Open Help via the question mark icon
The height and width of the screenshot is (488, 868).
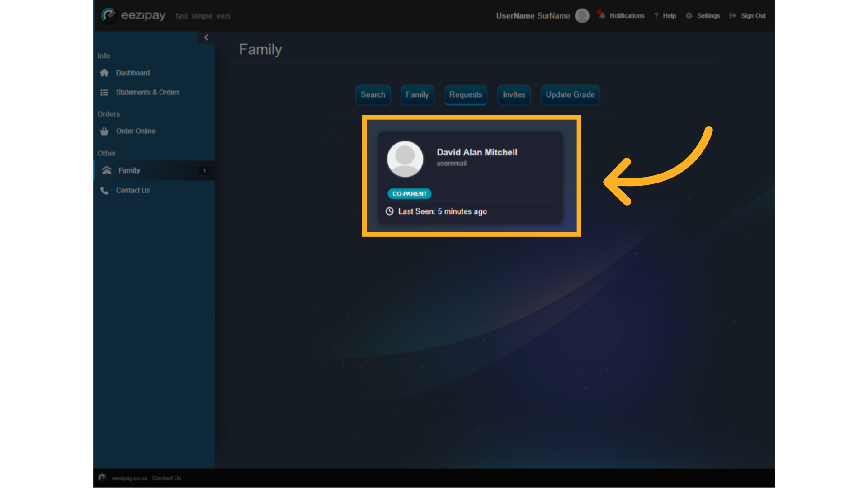click(x=656, y=15)
